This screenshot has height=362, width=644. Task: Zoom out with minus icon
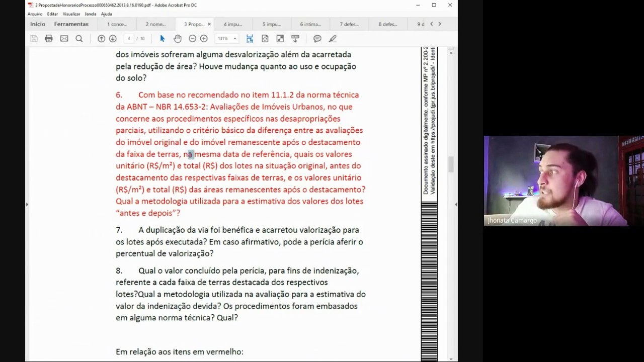(192, 39)
